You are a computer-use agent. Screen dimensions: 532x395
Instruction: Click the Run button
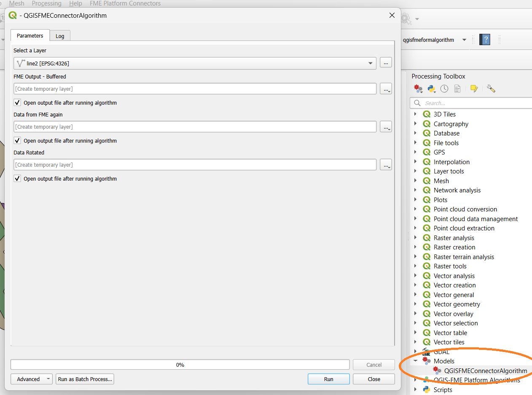[x=329, y=379]
